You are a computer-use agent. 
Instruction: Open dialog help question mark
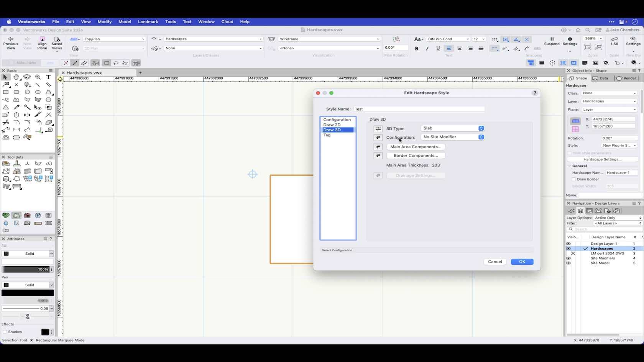tap(535, 93)
